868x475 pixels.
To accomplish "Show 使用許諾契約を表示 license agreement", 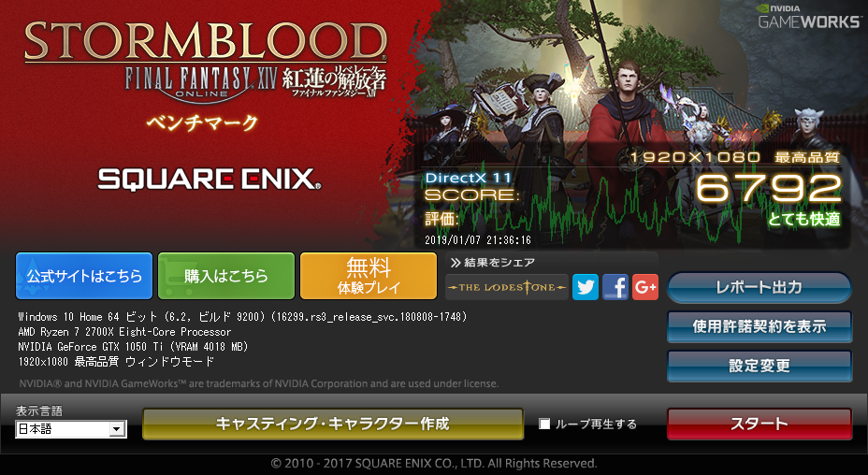I will 759,326.
